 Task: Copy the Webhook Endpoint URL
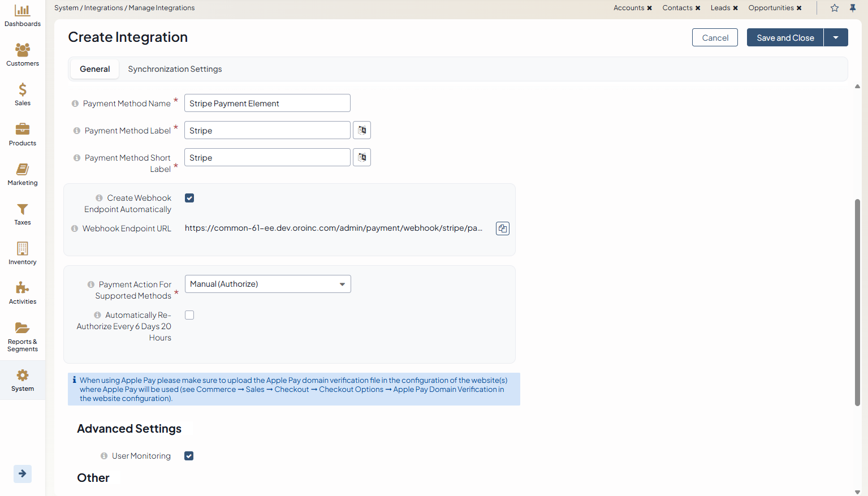pyautogui.click(x=502, y=228)
